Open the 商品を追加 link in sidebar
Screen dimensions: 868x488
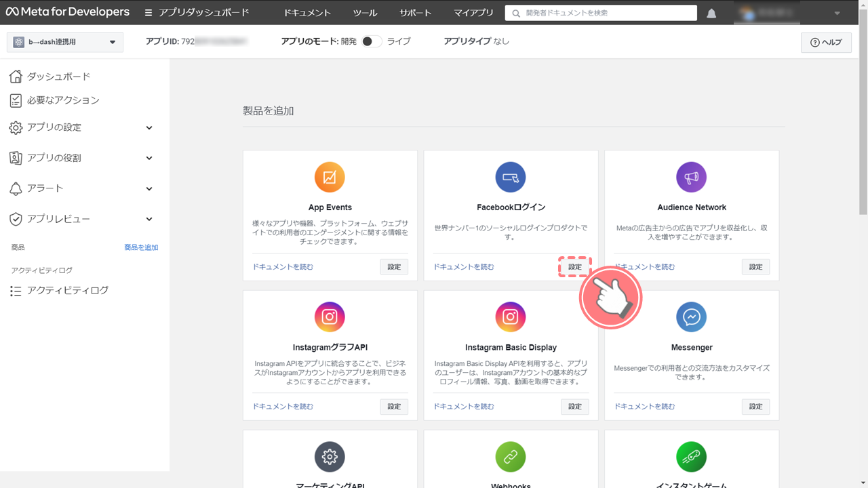pyautogui.click(x=141, y=247)
